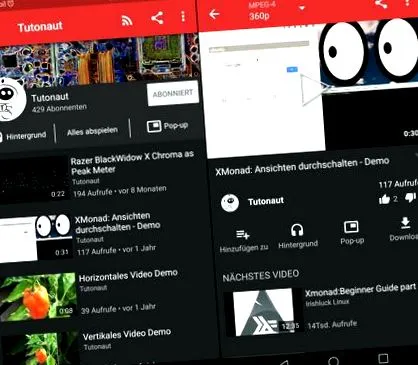
Task: Tap the thumbs down dislike icon
Action: [x=410, y=197]
